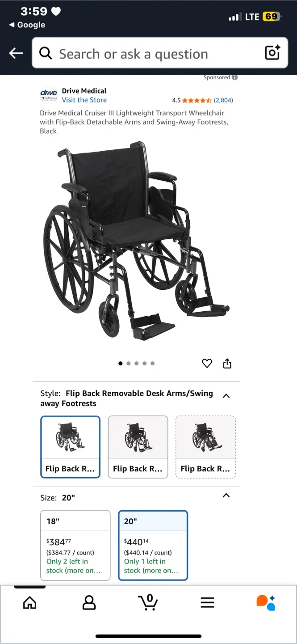Jump to third image carousel dot
Viewport: 297px width, 644px height.
[x=136, y=364]
